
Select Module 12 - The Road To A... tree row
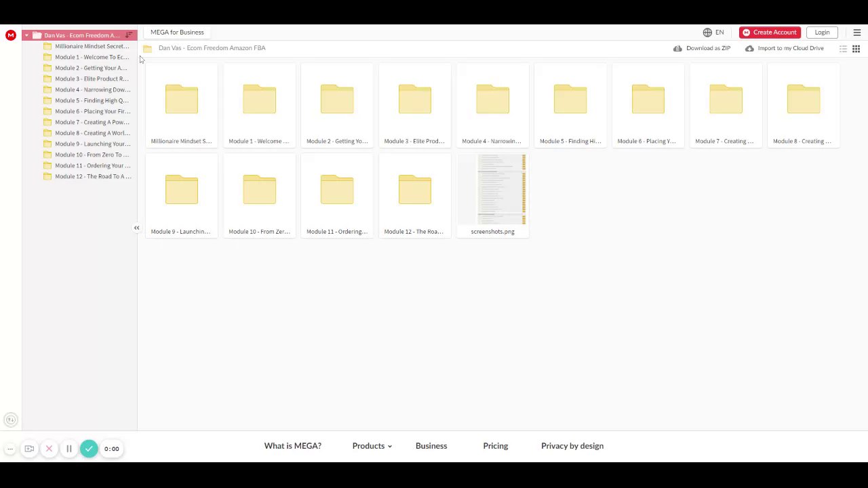point(80,176)
